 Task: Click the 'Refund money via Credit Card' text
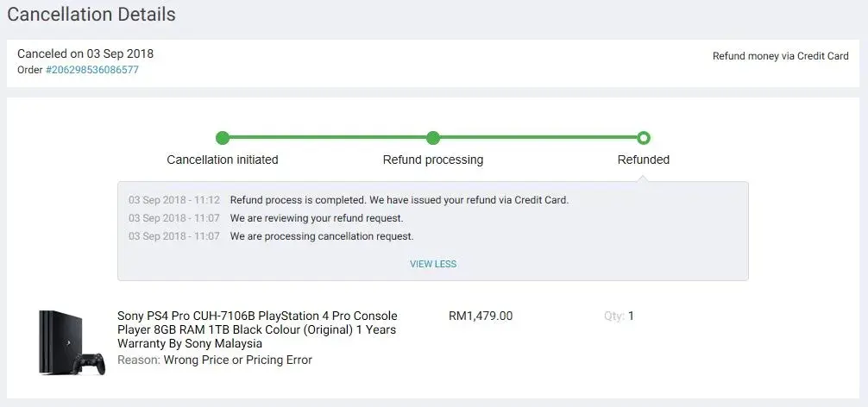click(x=781, y=56)
